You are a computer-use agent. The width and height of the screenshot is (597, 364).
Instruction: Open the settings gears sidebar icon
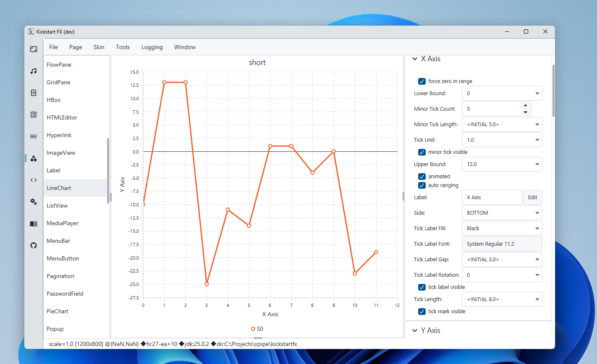tap(34, 202)
